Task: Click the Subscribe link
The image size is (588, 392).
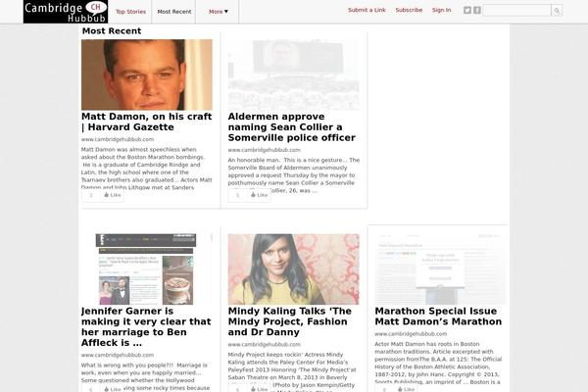Action: point(409,10)
